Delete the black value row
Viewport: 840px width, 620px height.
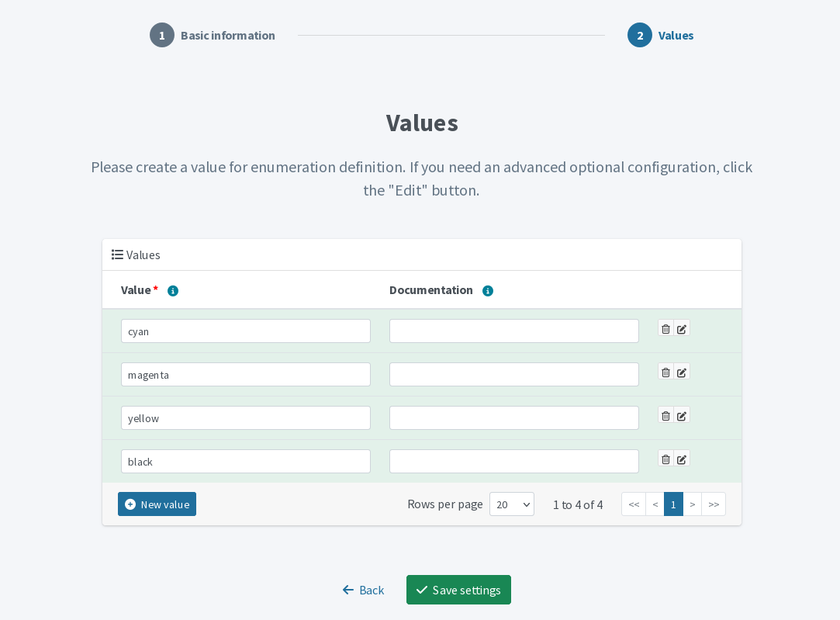pos(665,459)
